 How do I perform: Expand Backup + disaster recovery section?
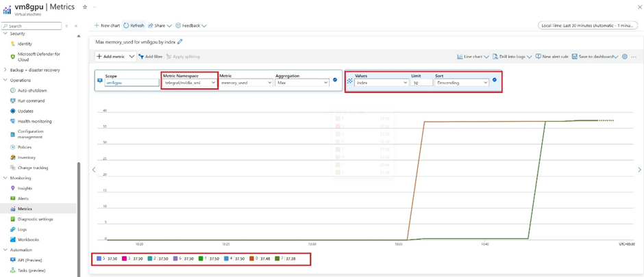[5, 70]
